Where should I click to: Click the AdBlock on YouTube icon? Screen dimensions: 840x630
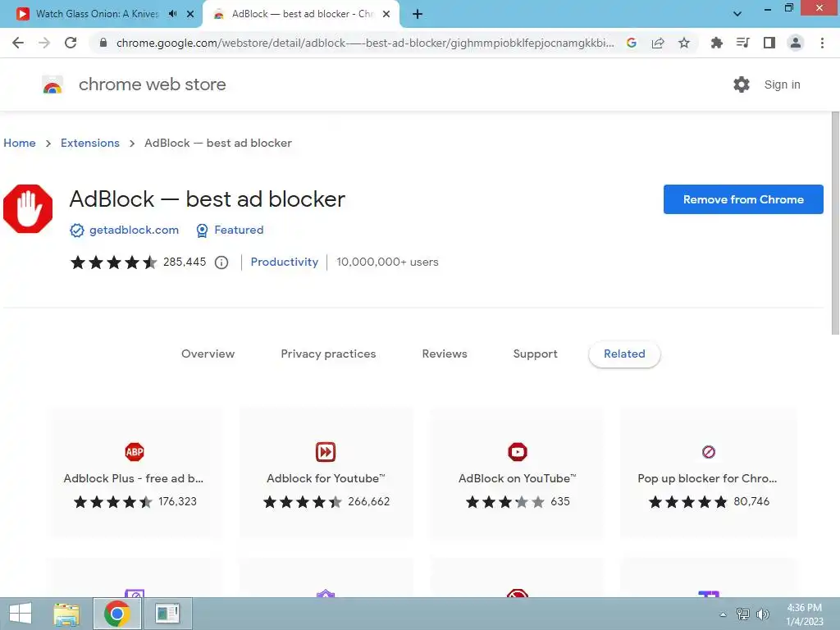(x=518, y=452)
